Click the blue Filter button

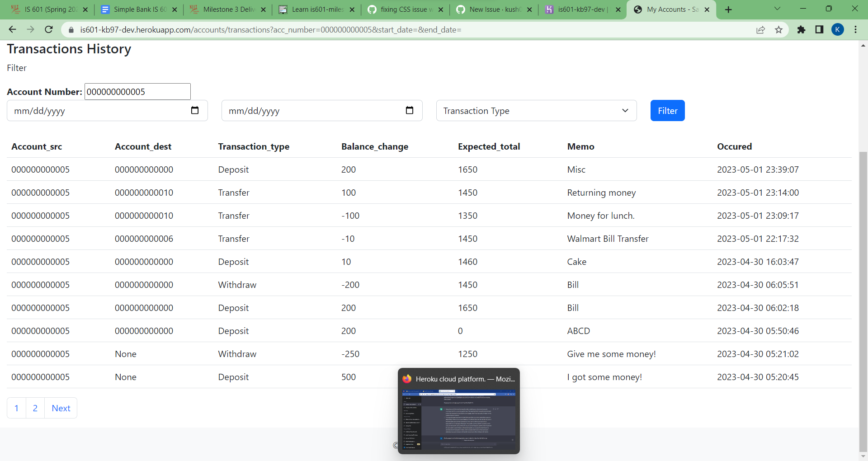pos(668,110)
